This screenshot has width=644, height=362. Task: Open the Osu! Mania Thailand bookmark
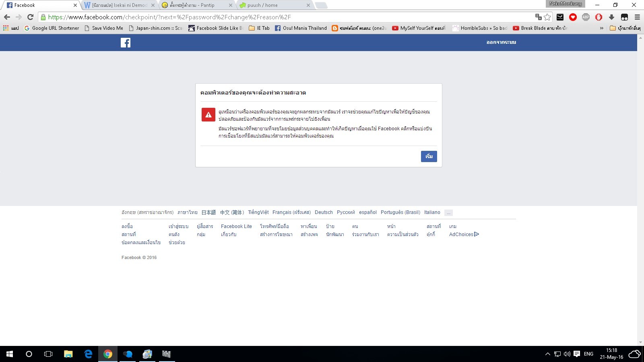pyautogui.click(x=301, y=28)
